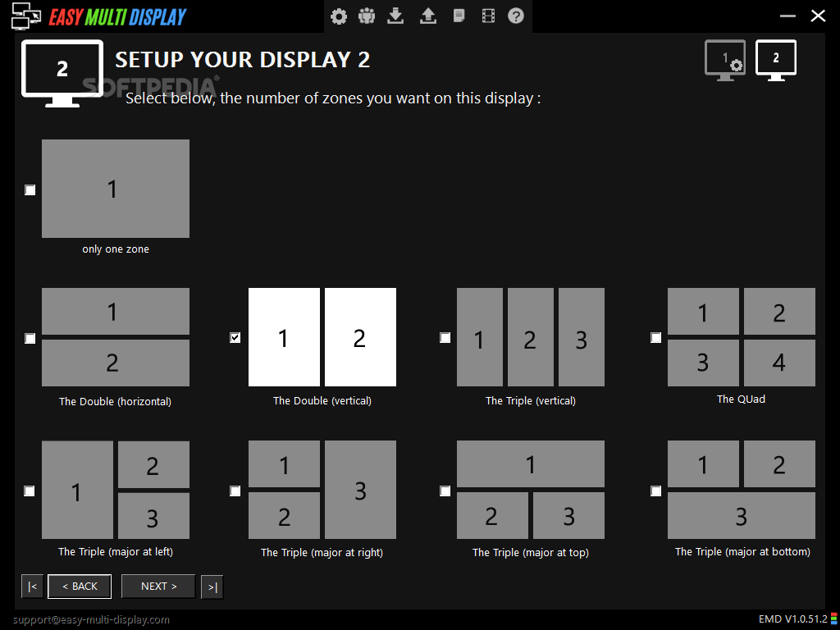Select large zone 1 of Triple major at left
840x630 pixels.
[x=78, y=490]
